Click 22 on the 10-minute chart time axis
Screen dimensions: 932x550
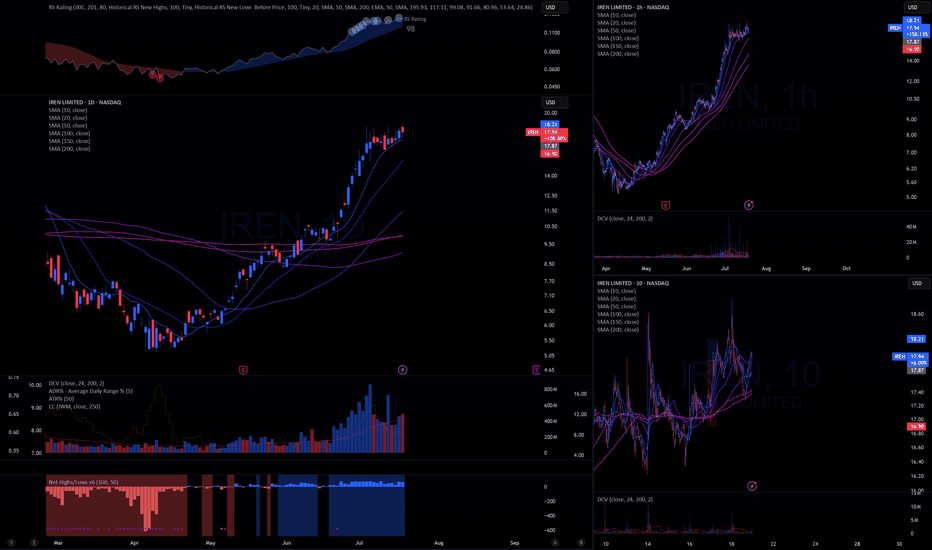coord(773,544)
